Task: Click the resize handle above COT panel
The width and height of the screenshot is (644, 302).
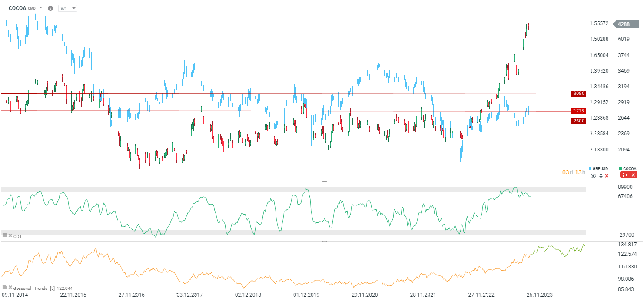Action: coord(324,181)
